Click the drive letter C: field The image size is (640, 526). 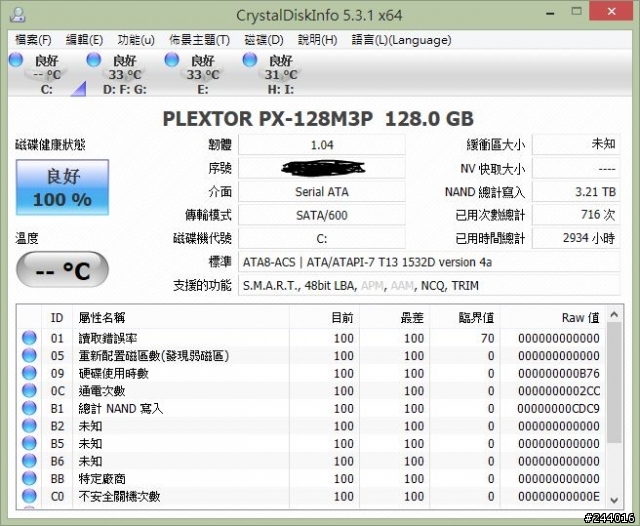tap(322, 238)
